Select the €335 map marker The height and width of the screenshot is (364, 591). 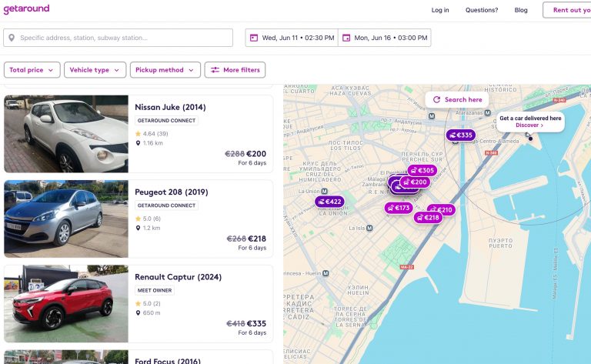tap(461, 135)
